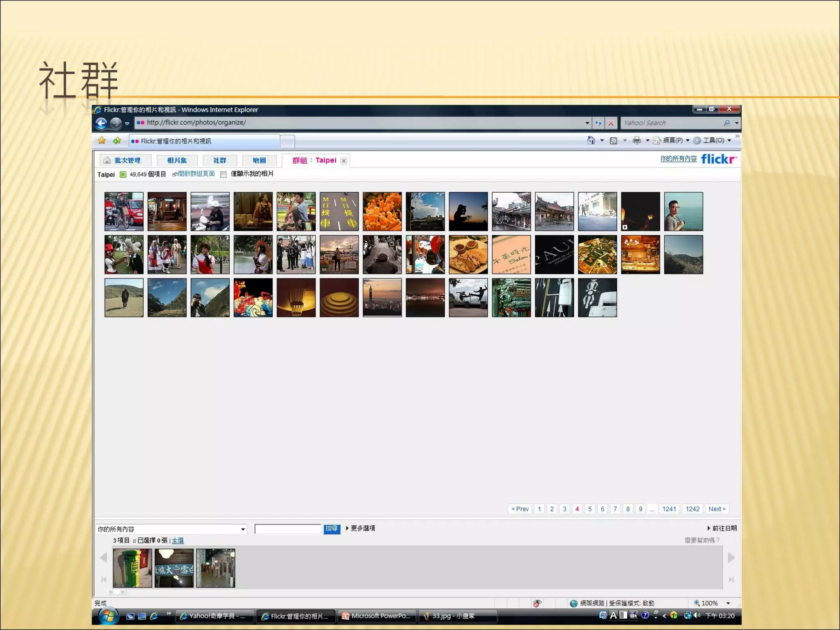The width and height of the screenshot is (840, 630).
Task: Select the green mailbox thumbnail
Action: point(132,568)
